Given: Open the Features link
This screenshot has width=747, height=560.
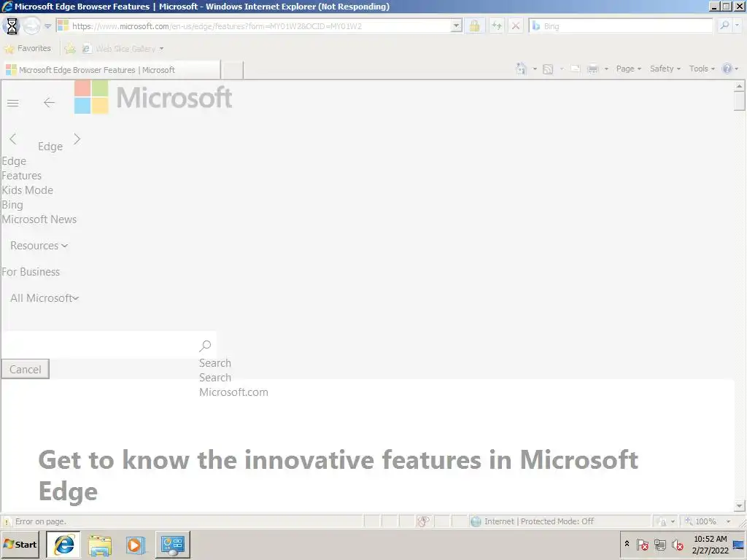Looking at the screenshot, I should (x=21, y=176).
